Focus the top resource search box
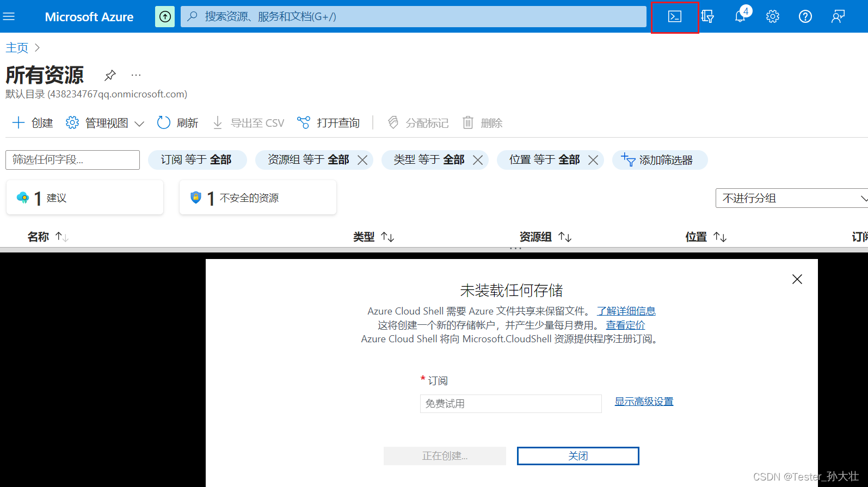Image resolution: width=868 pixels, height=487 pixels. (x=414, y=17)
